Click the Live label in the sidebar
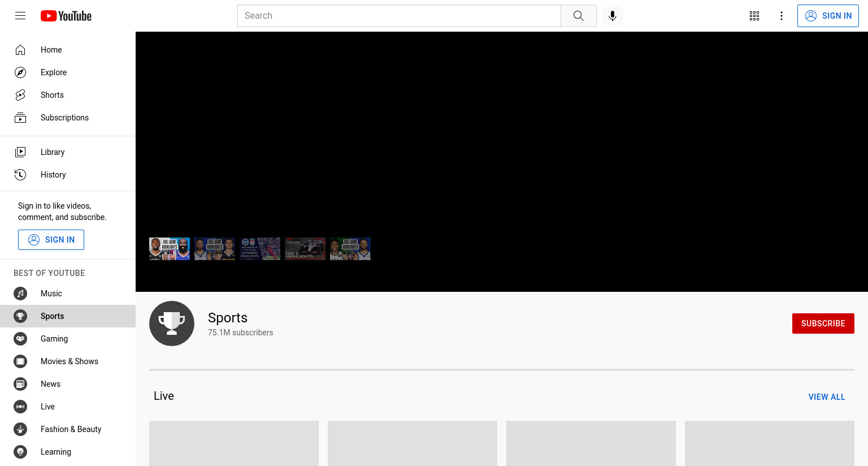The image size is (868, 466). [47, 407]
